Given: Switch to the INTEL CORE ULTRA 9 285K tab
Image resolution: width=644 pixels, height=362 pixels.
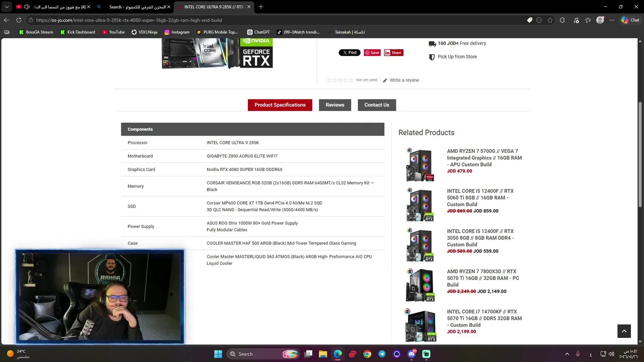Looking at the screenshot, I should 214,7.
